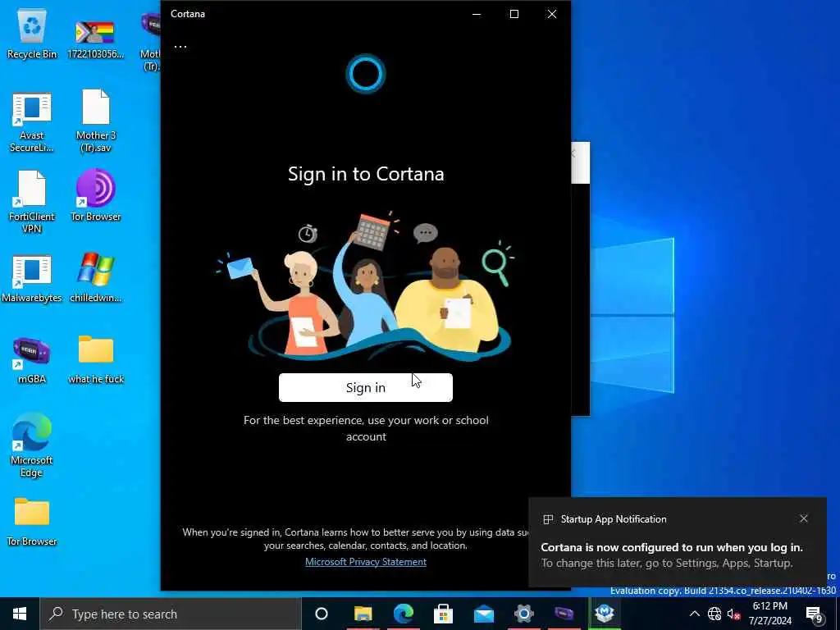
Task: Open the Microsoft Privacy Statement link
Action: [366, 561]
